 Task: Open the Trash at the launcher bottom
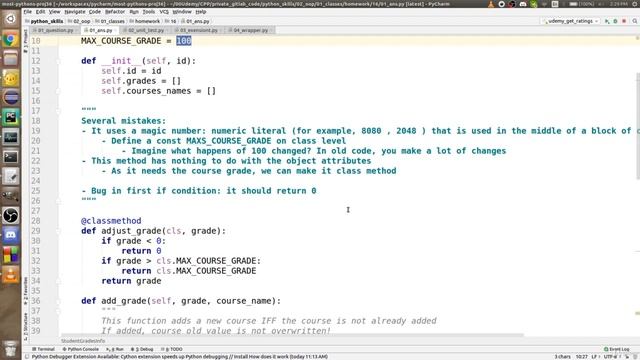coord(11,349)
